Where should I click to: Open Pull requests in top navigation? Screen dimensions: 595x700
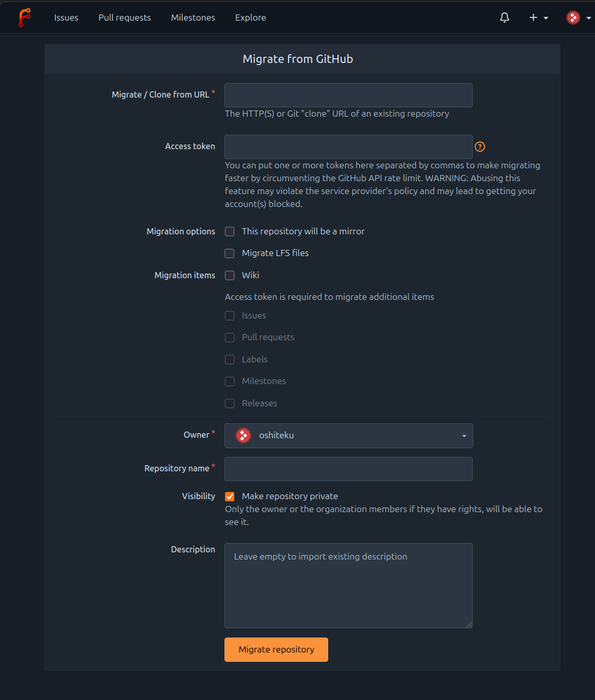125,18
